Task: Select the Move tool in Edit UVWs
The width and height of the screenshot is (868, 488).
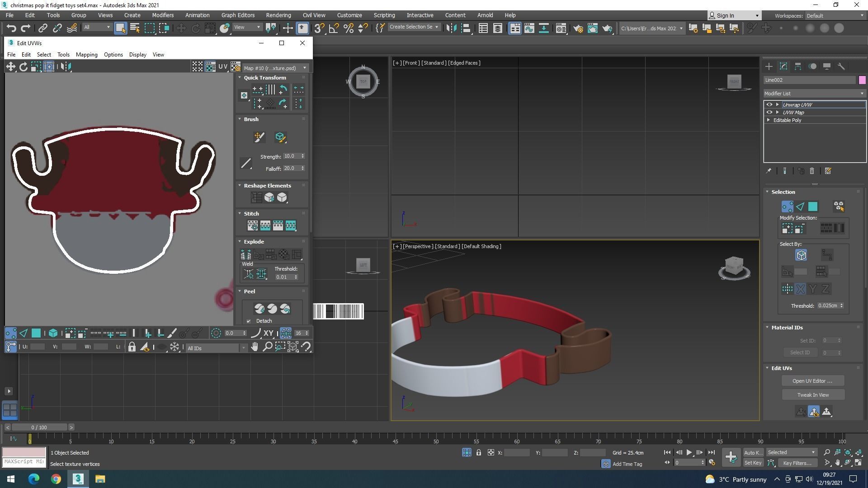Action: pyautogui.click(x=10, y=67)
